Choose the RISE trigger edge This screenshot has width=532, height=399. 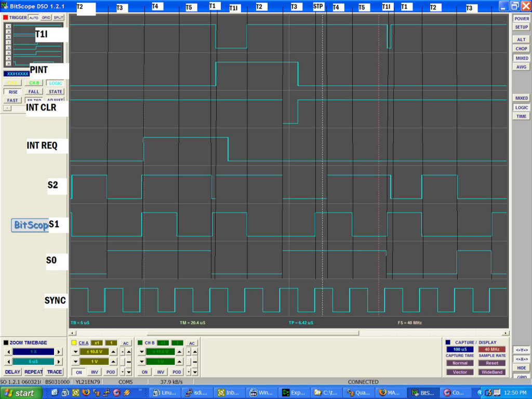tap(12, 91)
